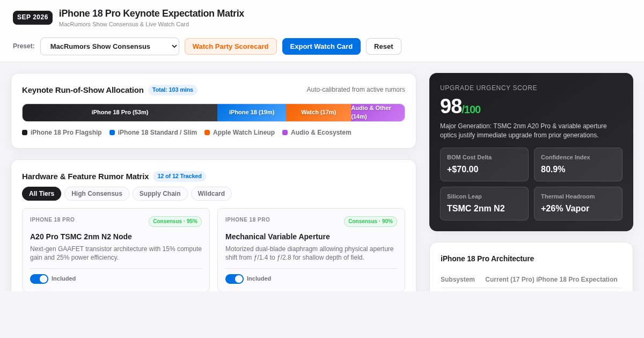
Task: Select the All Tiers filter tab
Action: 41,194
